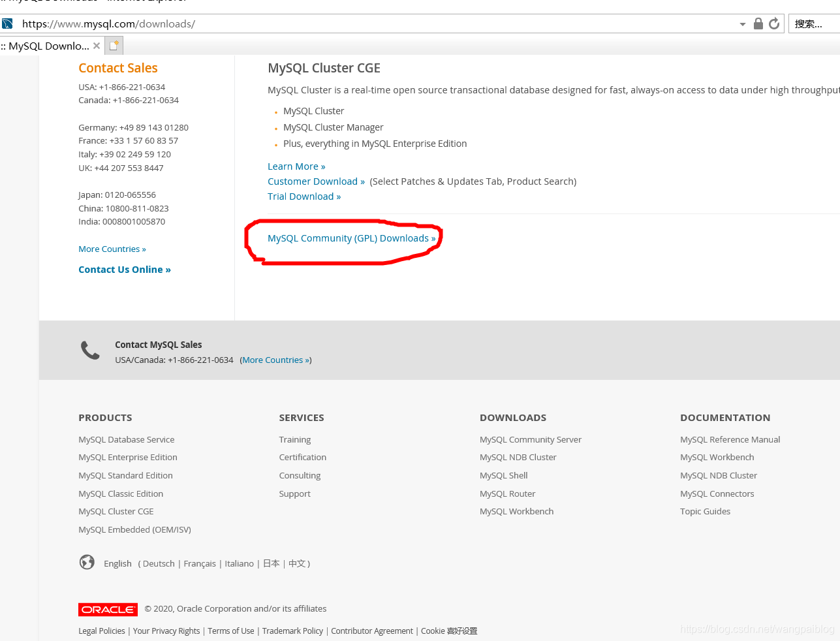Click the lock security icon in address bar
This screenshot has width=840, height=641.
[758, 23]
